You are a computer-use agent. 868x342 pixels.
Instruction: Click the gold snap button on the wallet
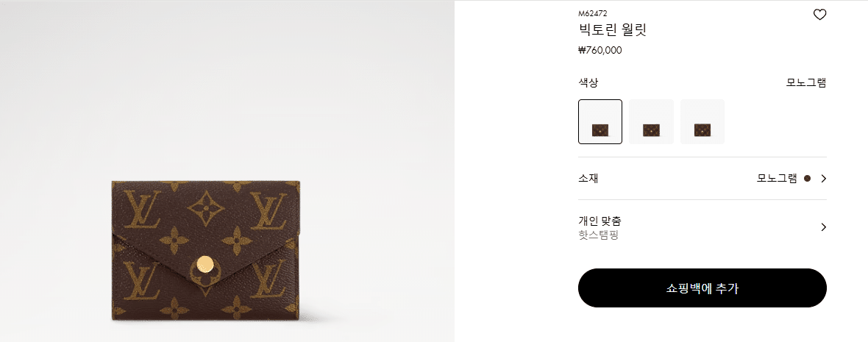coord(205,264)
